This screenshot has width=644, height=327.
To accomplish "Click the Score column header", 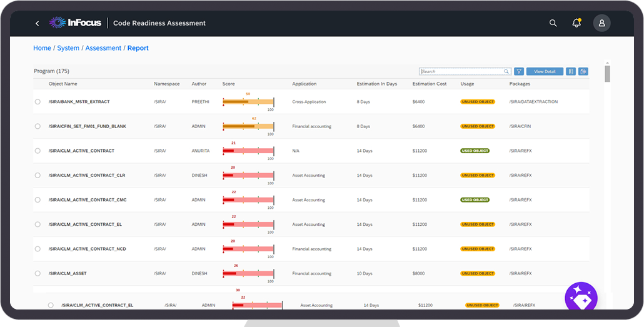I will (x=228, y=84).
